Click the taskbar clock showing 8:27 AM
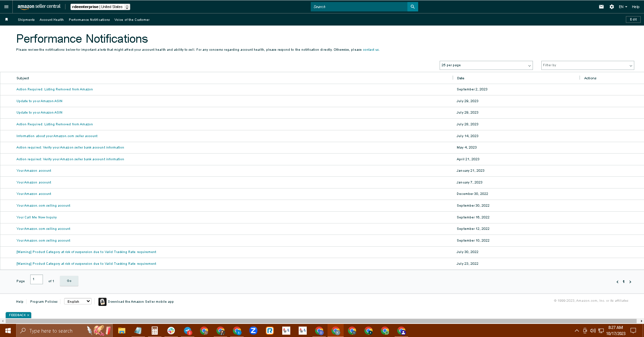The height and width of the screenshot is (337, 644). click(616, 331)
